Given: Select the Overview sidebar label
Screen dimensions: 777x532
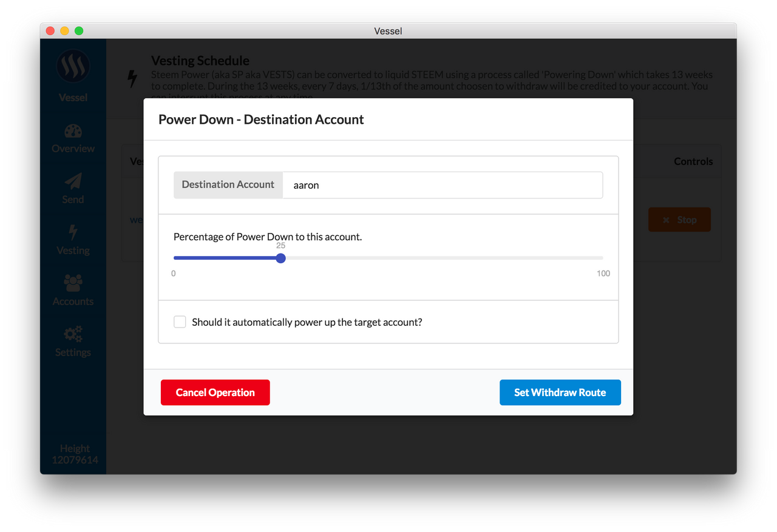Looking at the screenshot, I should 73,149.
